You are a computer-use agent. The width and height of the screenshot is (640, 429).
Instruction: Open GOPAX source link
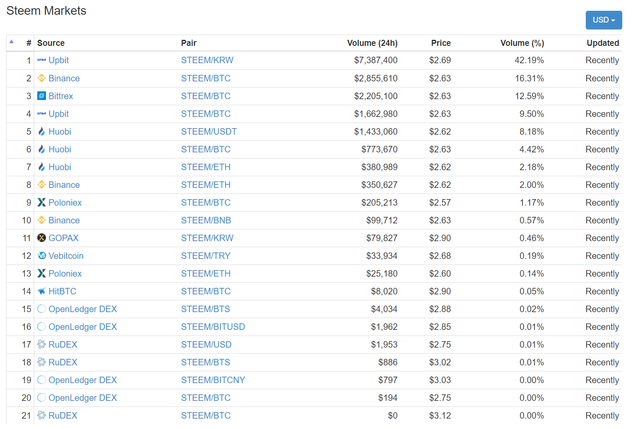click(x=63, y=238)
